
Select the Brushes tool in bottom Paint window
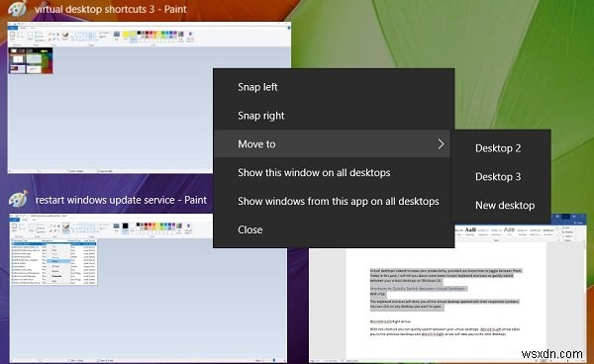(66, 227)
